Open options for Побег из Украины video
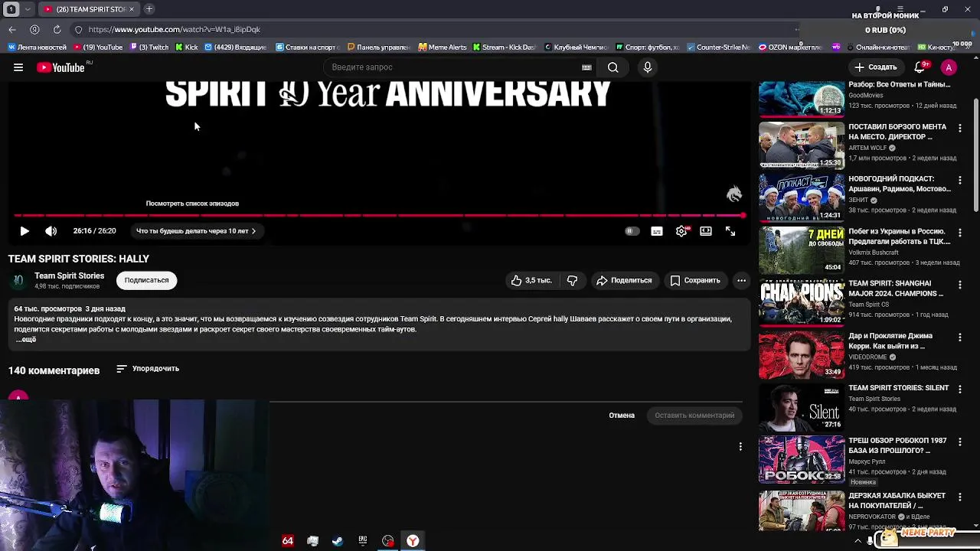Screen dimensions: 980x551 click(x=960, y=233)
